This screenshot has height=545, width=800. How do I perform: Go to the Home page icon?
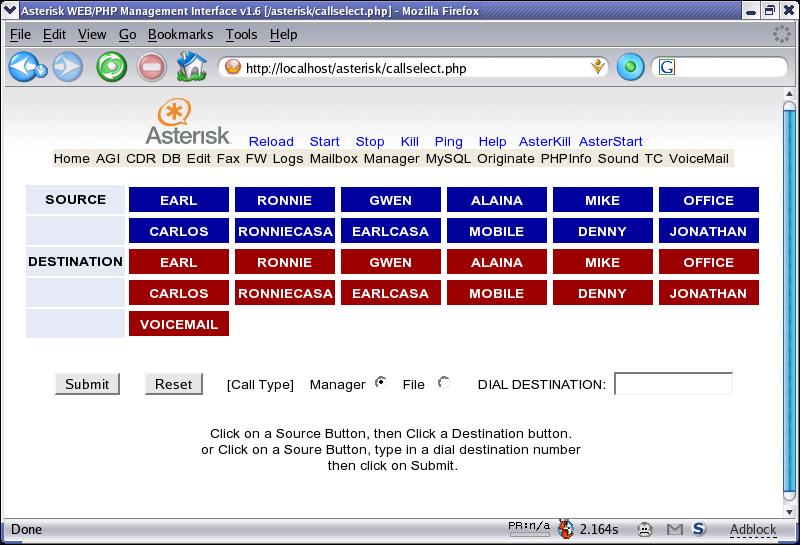pos(191,68)
